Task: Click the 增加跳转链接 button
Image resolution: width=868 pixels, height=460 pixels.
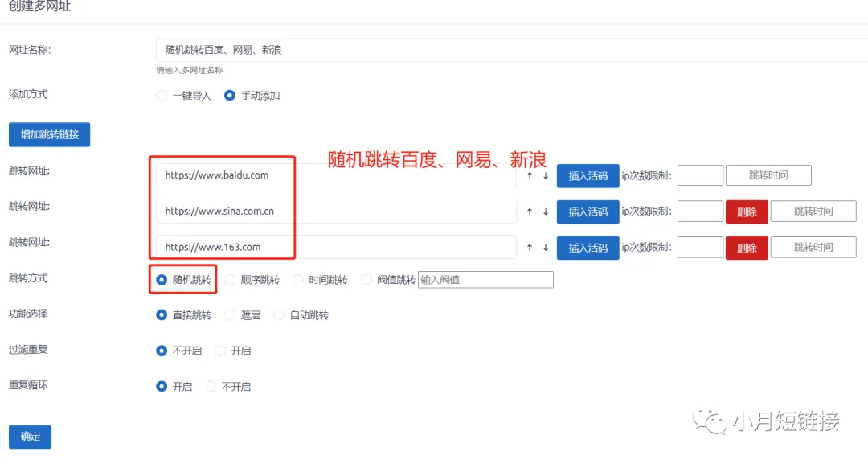Action: point(49,135)
